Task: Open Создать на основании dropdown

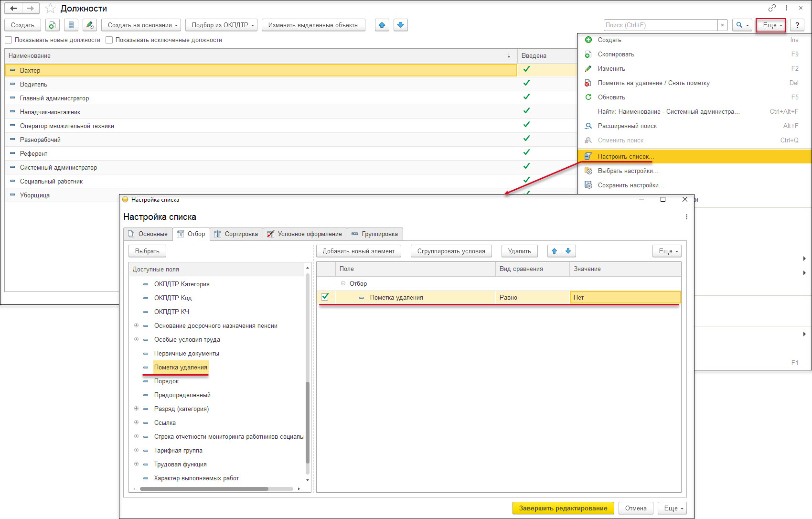Action: point(141,25)
